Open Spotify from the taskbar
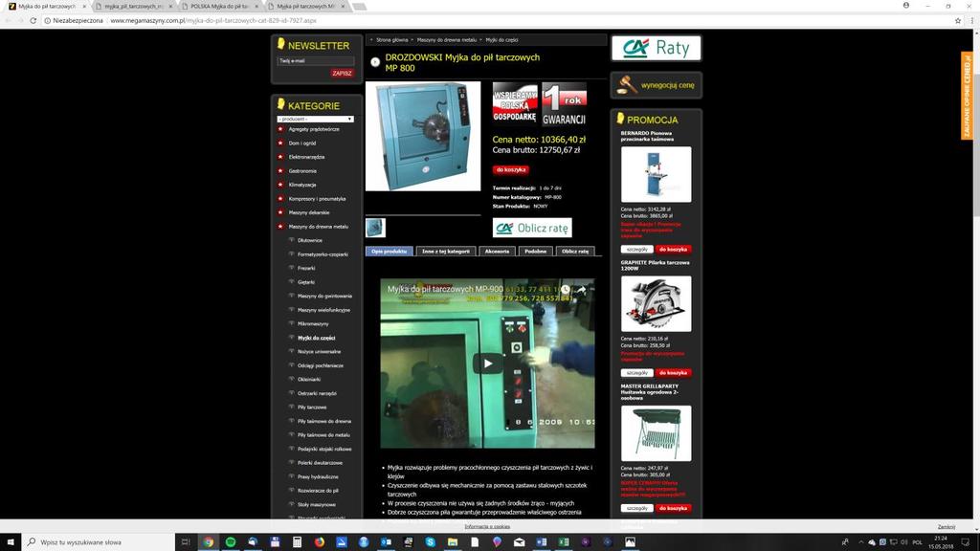The height and width of the screenshot is (551, 980). pos(231,541)
